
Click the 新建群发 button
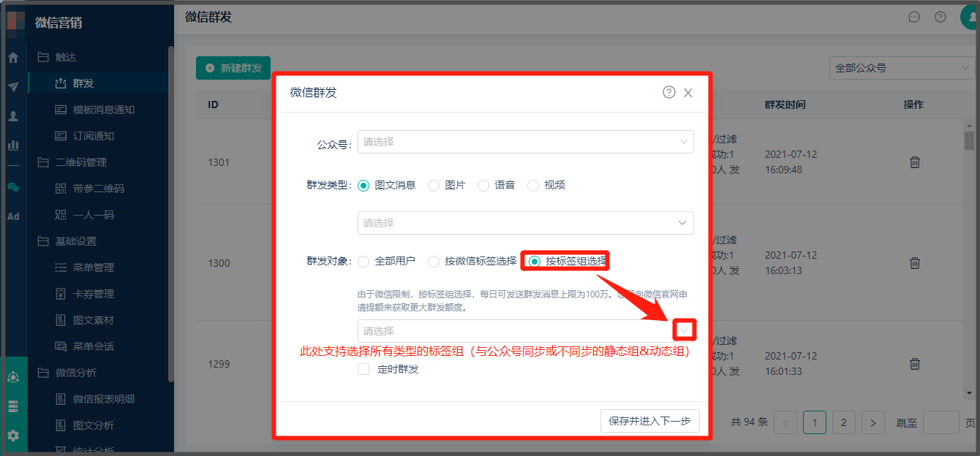233,68
